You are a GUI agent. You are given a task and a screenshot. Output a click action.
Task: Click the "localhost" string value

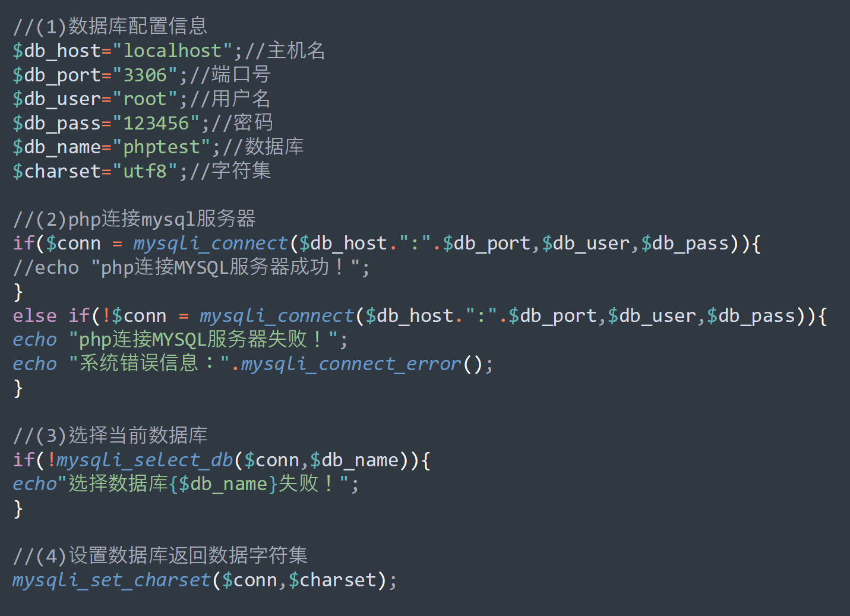[172, 51]
